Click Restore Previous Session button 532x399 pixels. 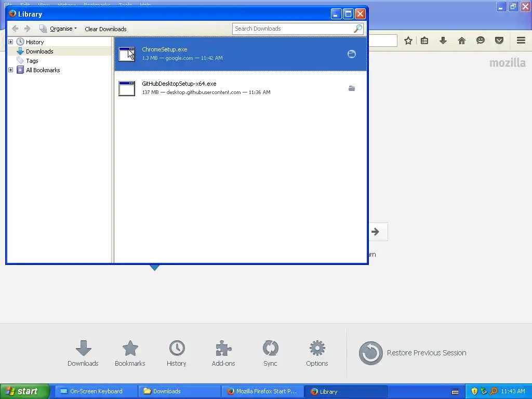pyautogui.click(x=413, y=353)
